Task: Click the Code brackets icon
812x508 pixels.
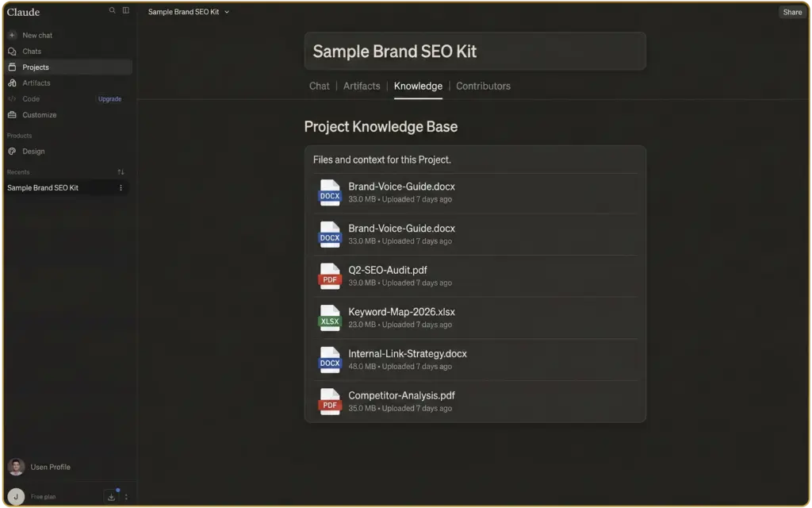Action: click(x=12, y=99)
